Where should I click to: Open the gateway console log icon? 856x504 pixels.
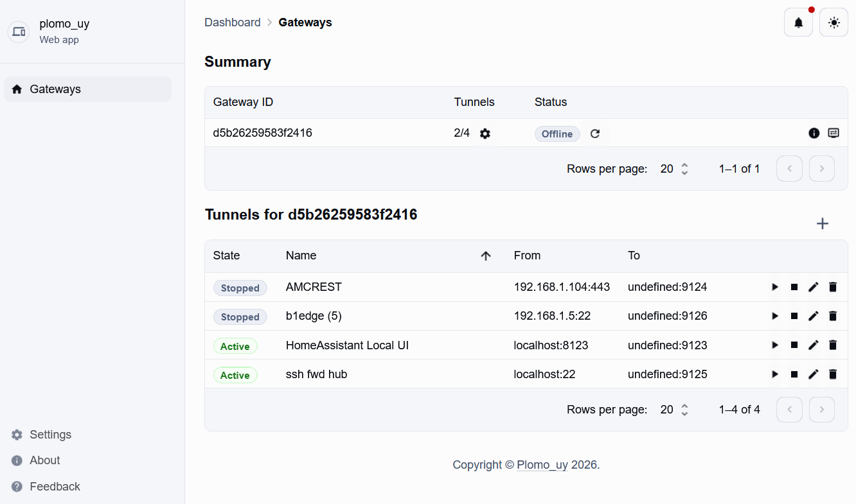(x=834, y=133)
